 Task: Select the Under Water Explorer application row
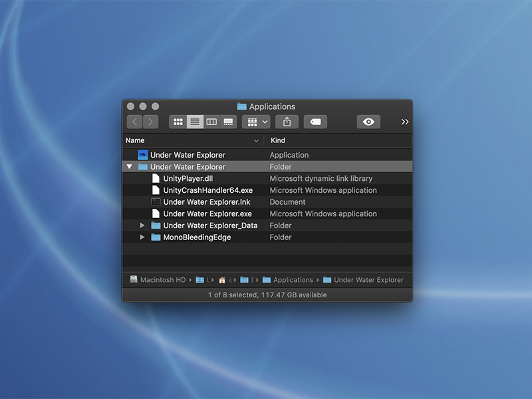[267, 155]
